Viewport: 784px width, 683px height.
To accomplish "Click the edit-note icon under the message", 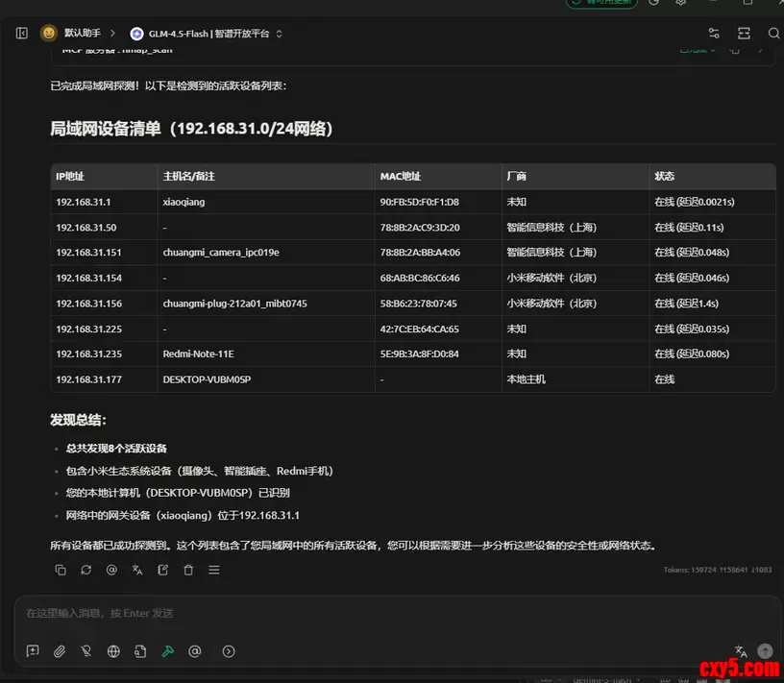I will pyautogui.click(x=163, y=570).
